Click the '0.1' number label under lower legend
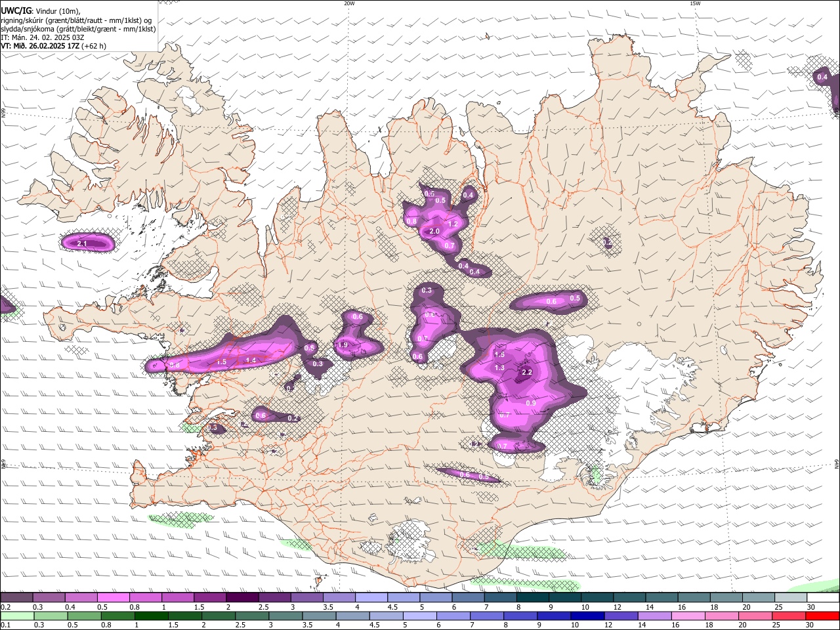This screenshot has height=630, width=840. click(x=5, y=625)
